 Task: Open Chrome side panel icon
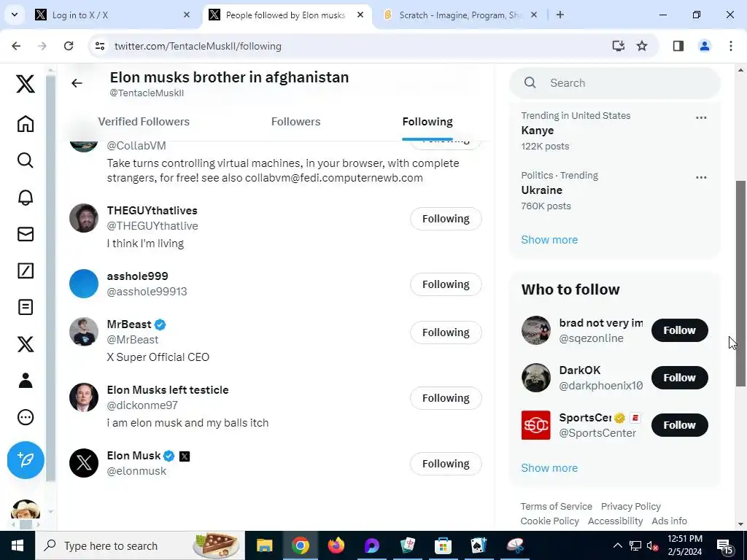click(678, 46)
